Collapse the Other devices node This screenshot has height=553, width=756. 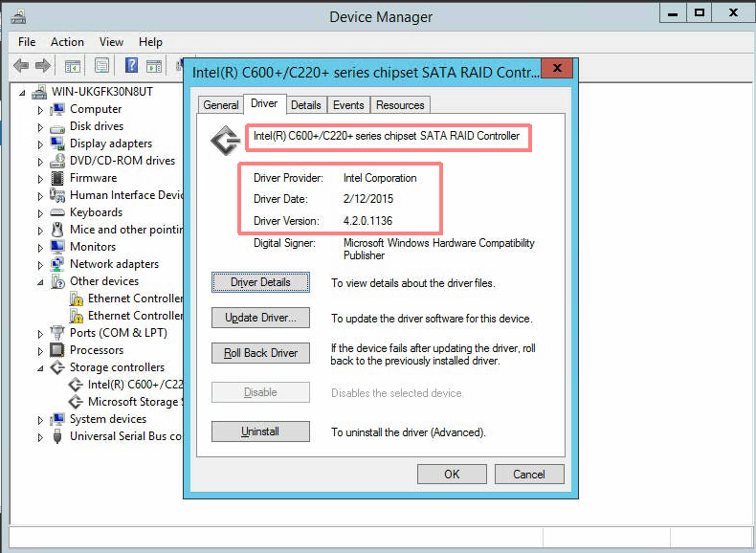click(x=40, y=282)
